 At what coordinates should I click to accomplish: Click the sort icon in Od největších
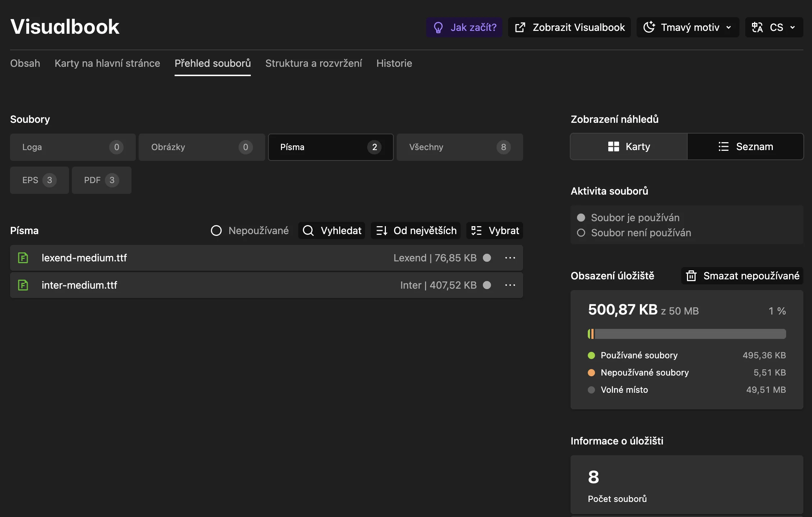tap(382, 230)
